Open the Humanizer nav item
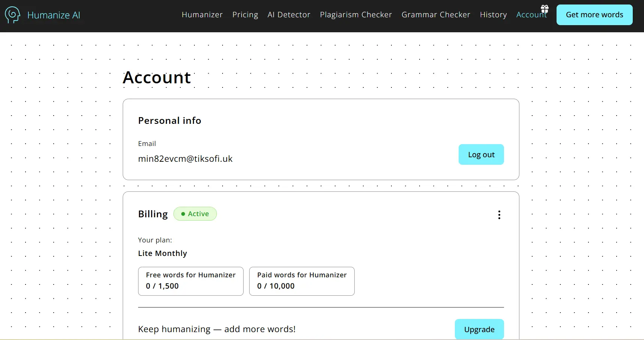Screen dimensions: 644x340 [x=202, y=15]
